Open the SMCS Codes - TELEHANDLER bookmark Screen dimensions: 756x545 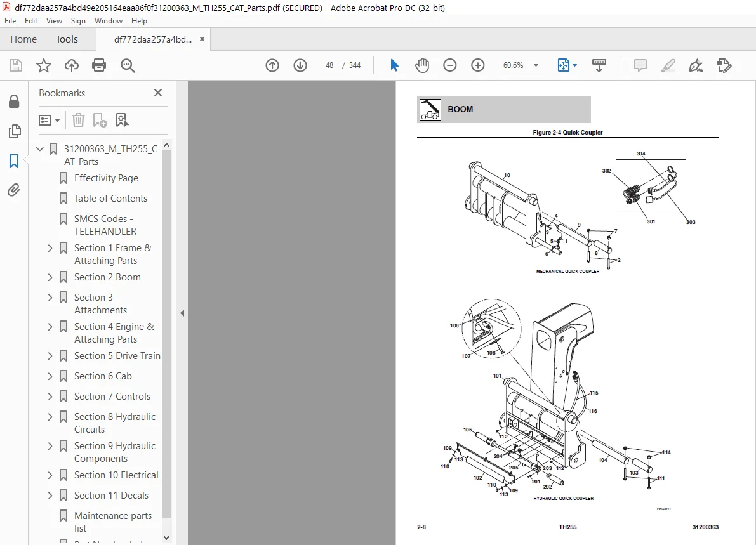pos(105,225)
